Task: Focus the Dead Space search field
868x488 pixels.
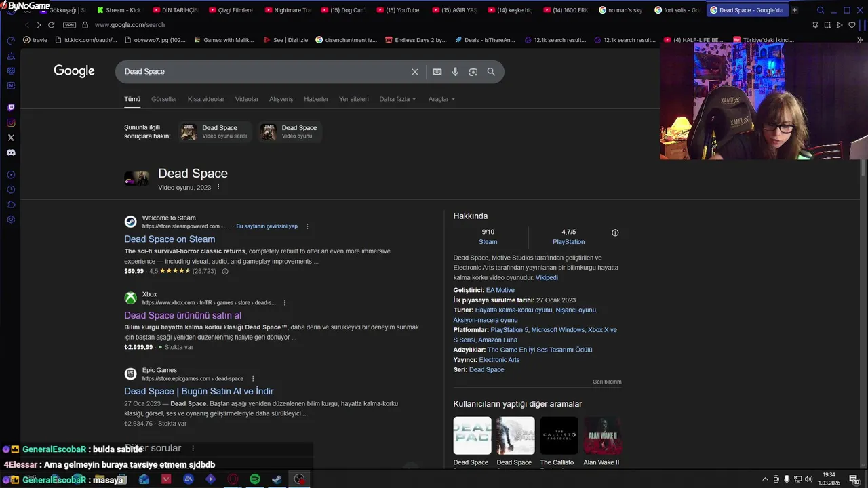Action: coord(264,72)
